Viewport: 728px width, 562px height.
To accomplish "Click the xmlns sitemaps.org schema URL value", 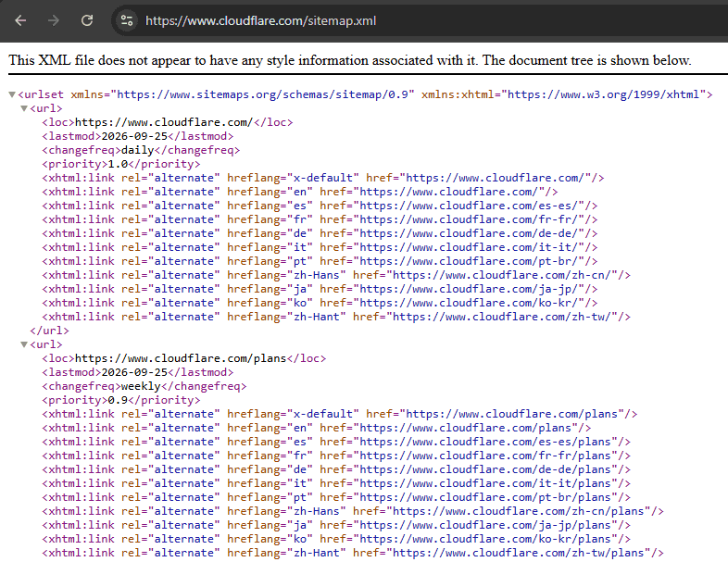I will tap(262, 94).
